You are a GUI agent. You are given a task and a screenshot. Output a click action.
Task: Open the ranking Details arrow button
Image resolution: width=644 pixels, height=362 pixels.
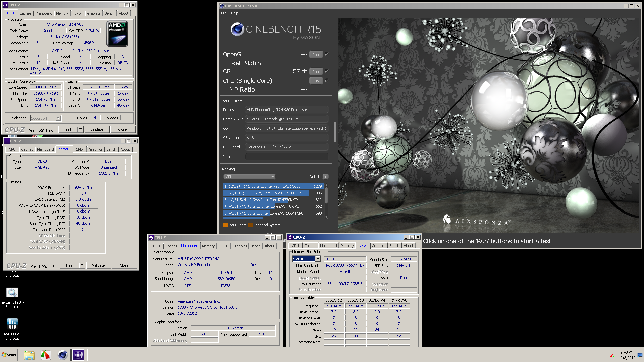pos(325,177)
